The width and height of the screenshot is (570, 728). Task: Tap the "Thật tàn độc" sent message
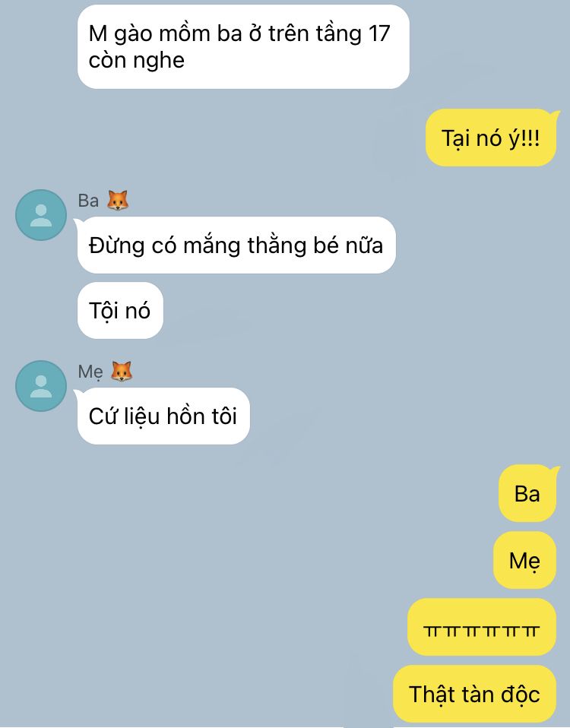(474, 694)
